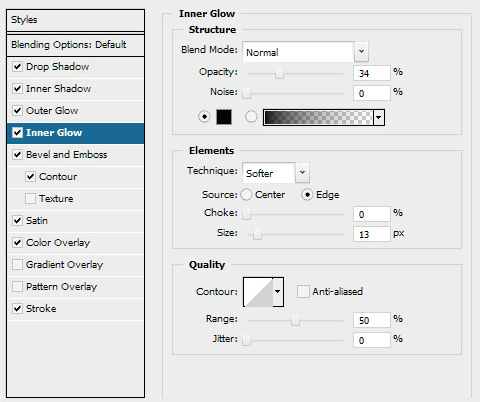Open the Color Overlay settings
The height and width of the screenshot is (402, 480).
58,243
